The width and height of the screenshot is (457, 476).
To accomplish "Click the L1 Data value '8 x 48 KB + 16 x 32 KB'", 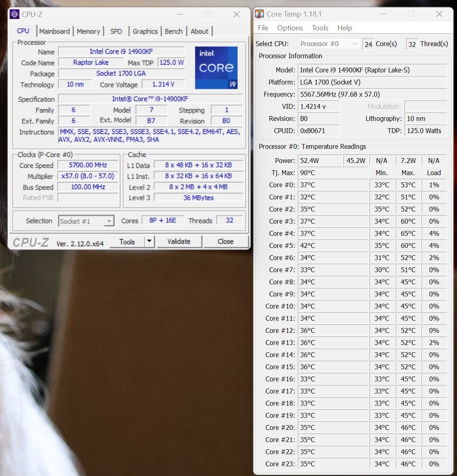I will click(x=199, y=165).
